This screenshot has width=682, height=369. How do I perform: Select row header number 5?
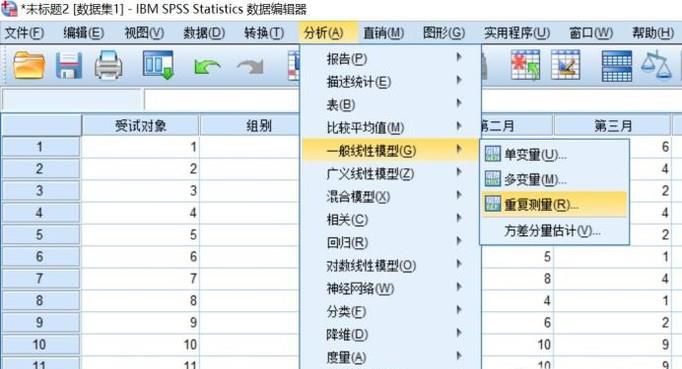(x=40, y=235)
